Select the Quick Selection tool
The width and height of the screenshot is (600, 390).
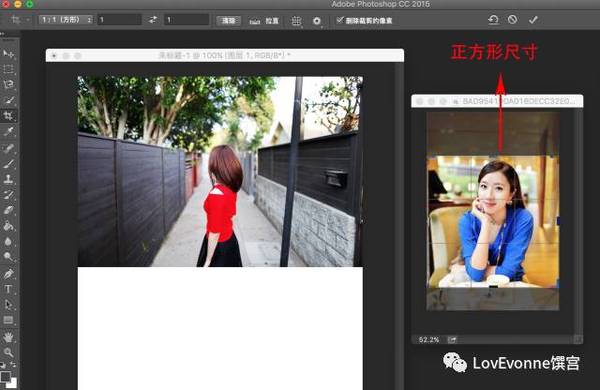coord(8,100)
